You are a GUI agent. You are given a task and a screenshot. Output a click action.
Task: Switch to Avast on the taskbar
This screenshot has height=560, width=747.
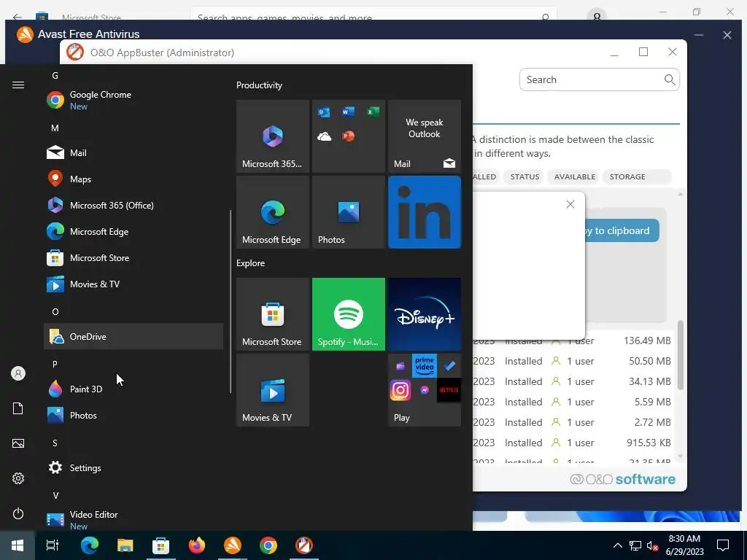233,545
